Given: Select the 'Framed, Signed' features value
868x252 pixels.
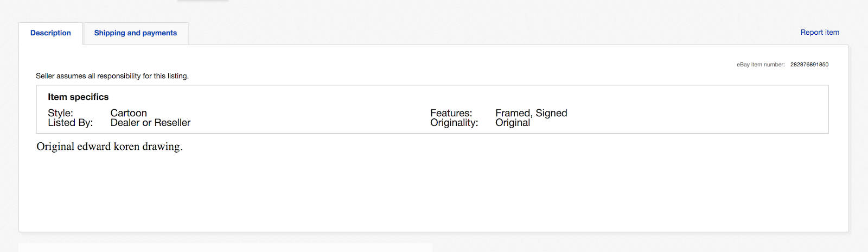Looking at the screenshot, I should [x=531, y=113].
